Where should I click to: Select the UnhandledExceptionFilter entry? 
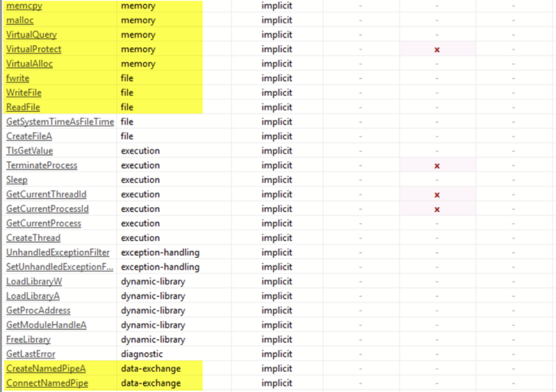click(58, 252)
